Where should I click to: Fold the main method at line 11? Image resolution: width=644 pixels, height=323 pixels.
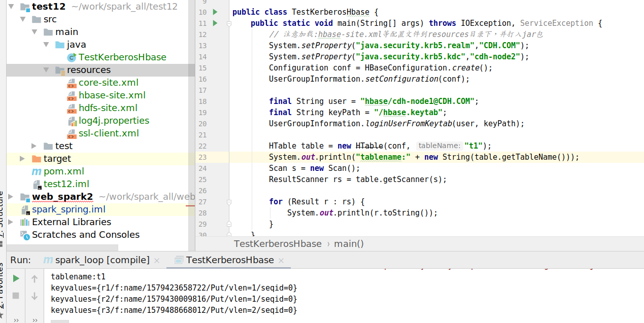tap(229, 23)
